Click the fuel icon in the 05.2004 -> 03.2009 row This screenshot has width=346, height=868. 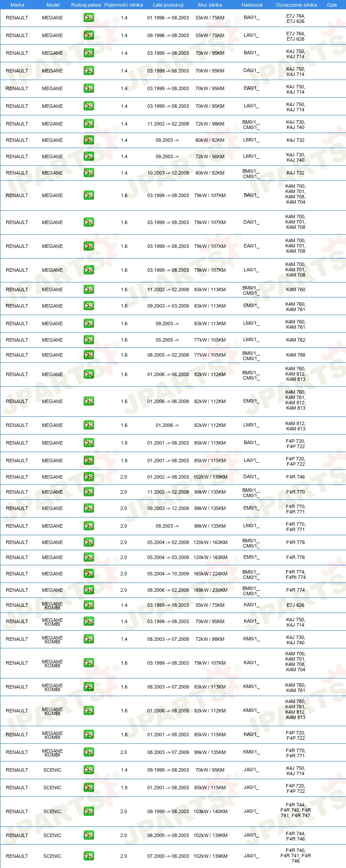[89, 557]
